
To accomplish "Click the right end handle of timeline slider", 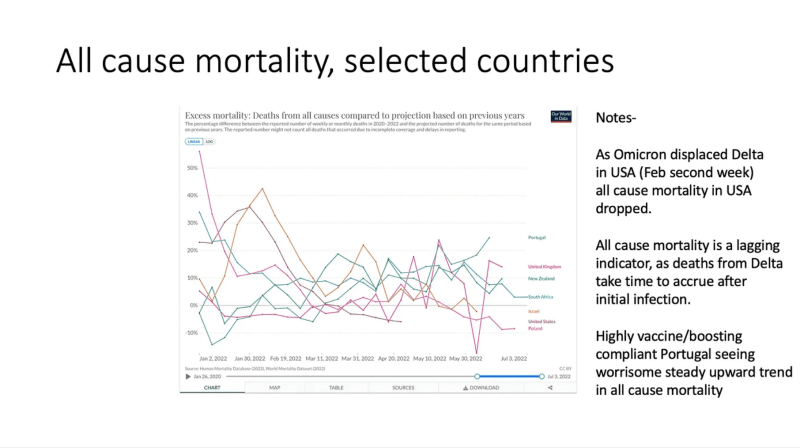I will click(x=542, y=377).
